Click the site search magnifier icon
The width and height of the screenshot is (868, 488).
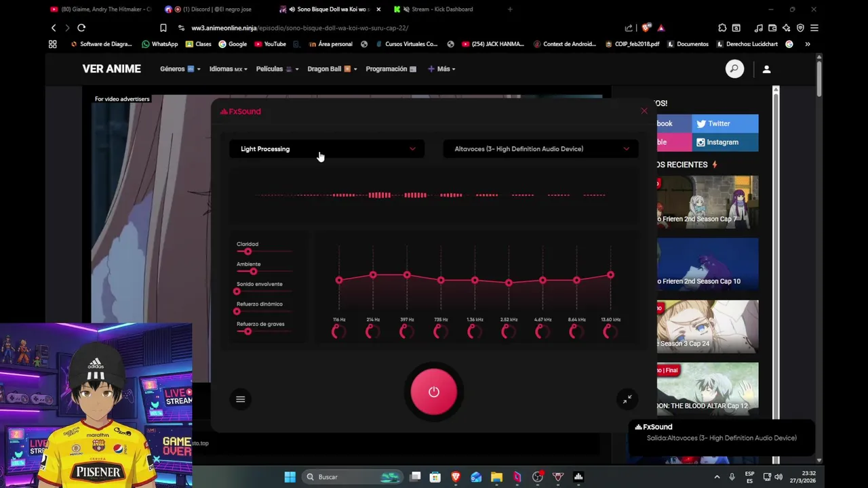pyautogui.click(x=734, y=69)
